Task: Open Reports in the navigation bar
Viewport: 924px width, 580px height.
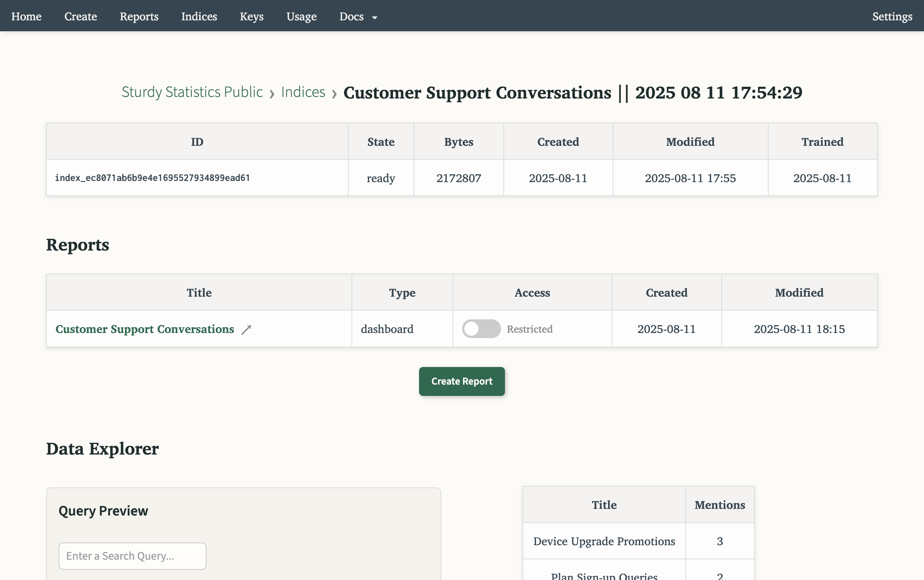Action: click(x=139, y=16)
